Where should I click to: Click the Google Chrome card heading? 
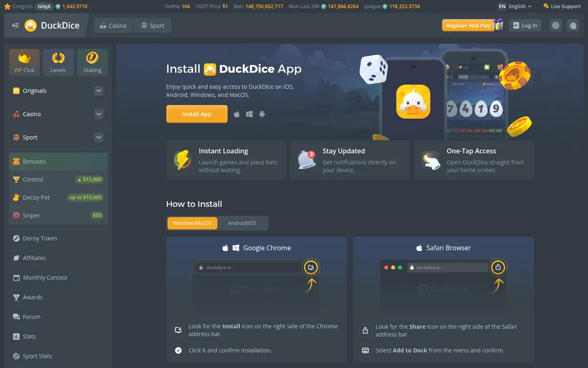point(267,248)
